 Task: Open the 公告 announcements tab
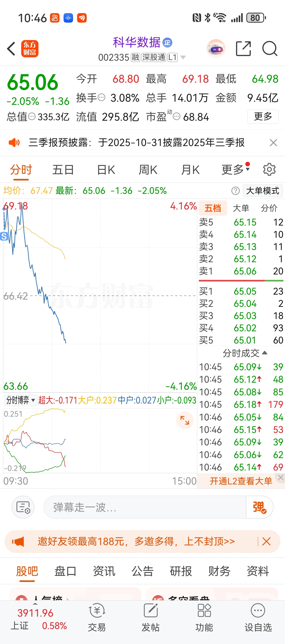pos(143,571)
